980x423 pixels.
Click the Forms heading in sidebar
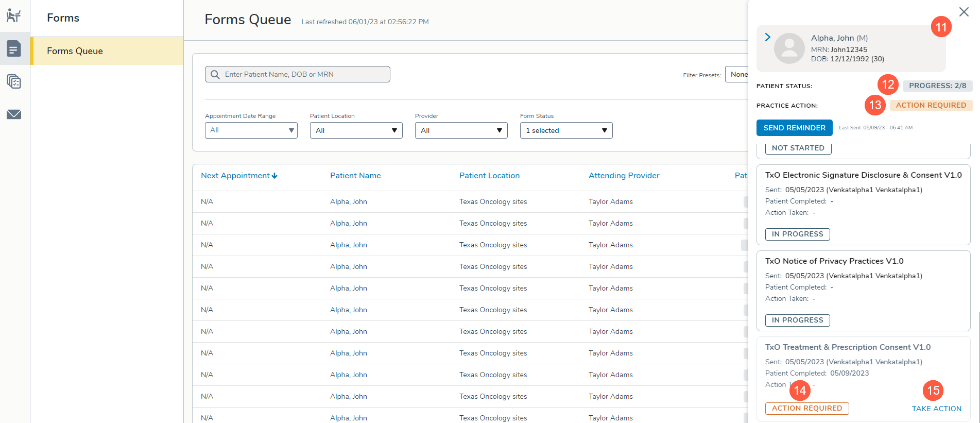click(x=63, y=18)
